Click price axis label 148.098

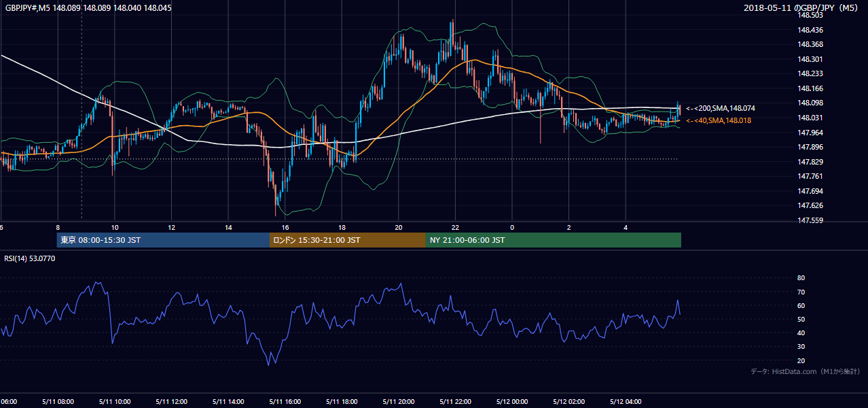[810, 103]
